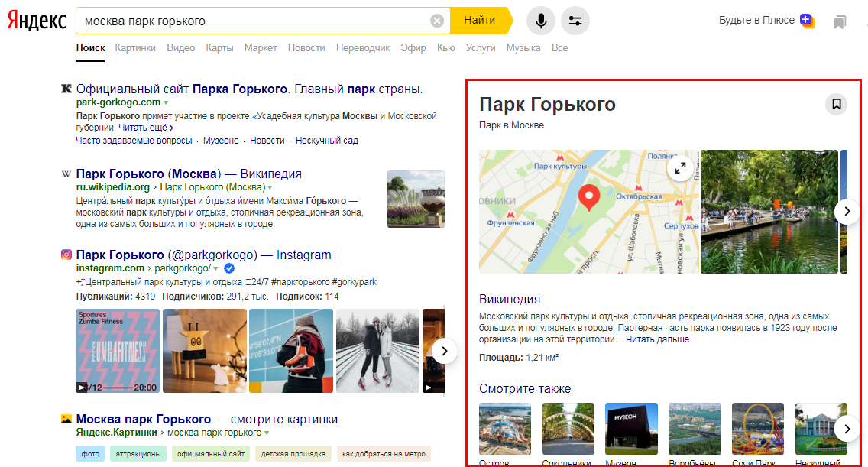868x467 pixels.
Task: Open the Википедия heading in the card
Action: tap(510, 299)
